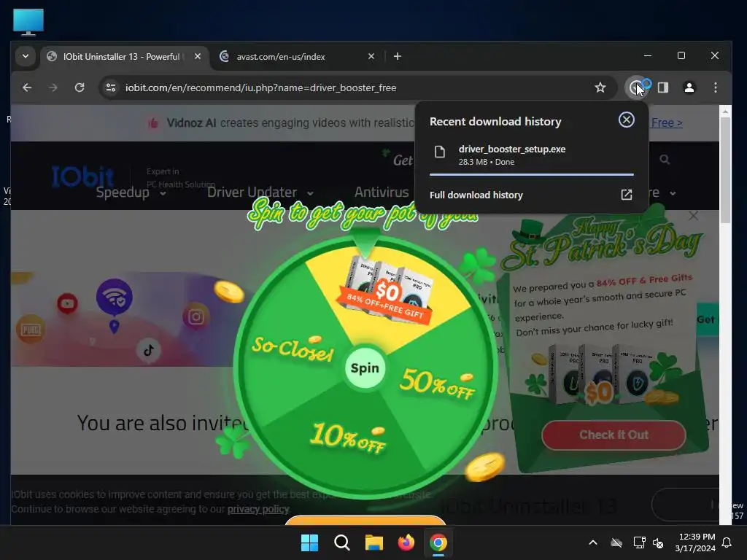Open Full download history

(531, 195)
